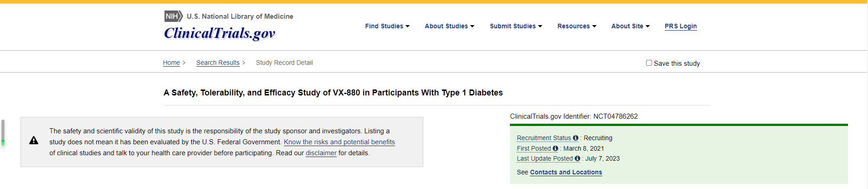Click the warning triangle icon

(34, 141)
